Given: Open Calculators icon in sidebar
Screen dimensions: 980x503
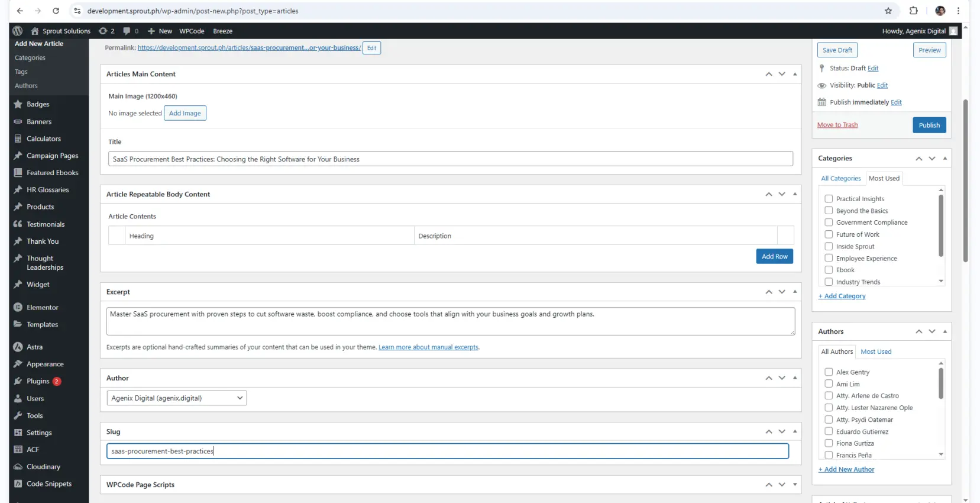Looking at the screenshot, I should (x=18, y=138).
